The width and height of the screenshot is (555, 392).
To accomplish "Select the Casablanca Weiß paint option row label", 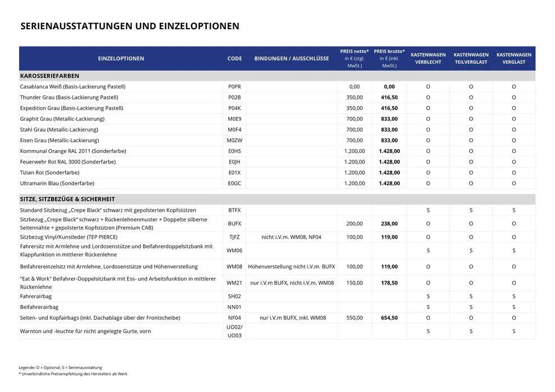I will 72,87.
